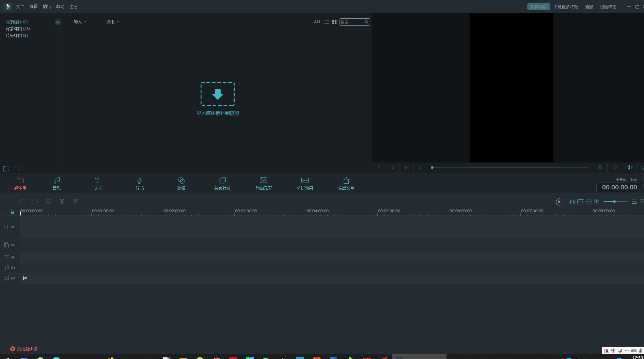Toggle the timeline snap magnet icon

coord(13,212)
